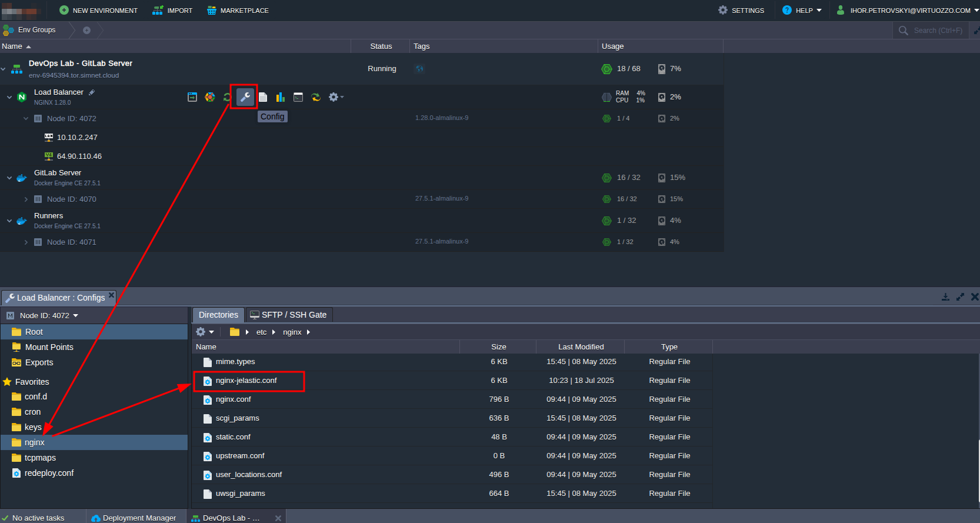
Task: Open Deployment Manager bottom tab
Action: (135, 518)
